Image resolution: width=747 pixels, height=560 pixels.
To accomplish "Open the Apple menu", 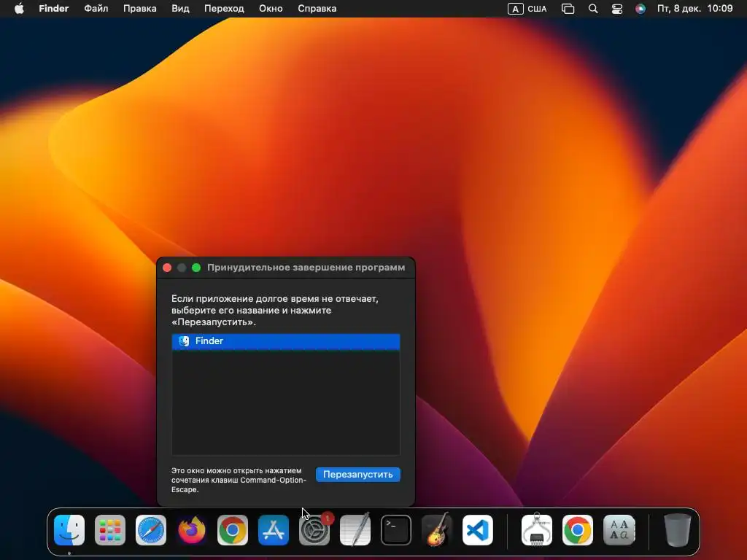I will [x=19, y=9].
